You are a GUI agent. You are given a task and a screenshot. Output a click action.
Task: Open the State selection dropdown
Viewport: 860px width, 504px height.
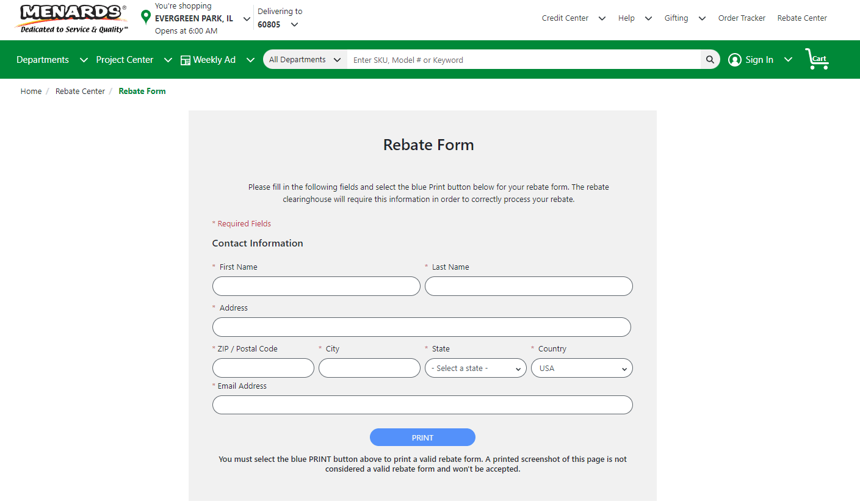point(475,367)
